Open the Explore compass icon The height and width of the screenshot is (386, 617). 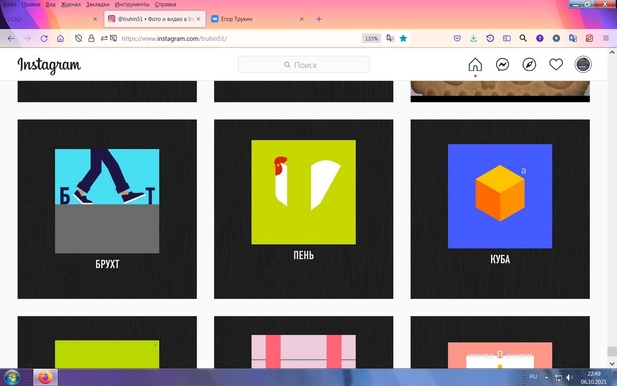(529, 64)
